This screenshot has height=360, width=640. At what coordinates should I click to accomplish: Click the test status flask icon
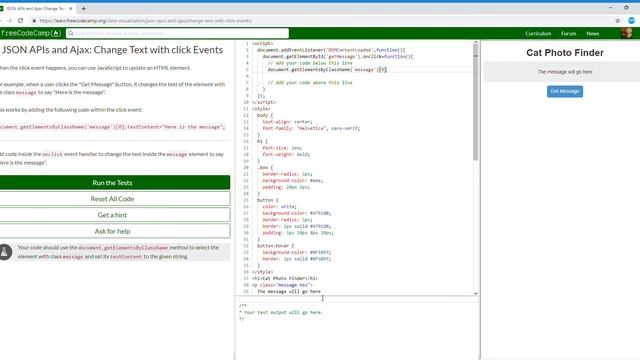click(x=4, y=252)
